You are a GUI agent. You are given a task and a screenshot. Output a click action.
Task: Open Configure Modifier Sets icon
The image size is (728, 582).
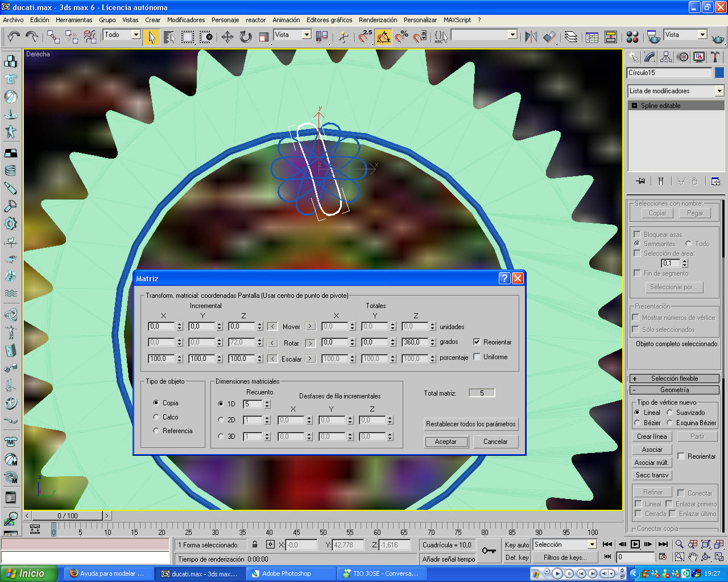[x=715, y=181]
